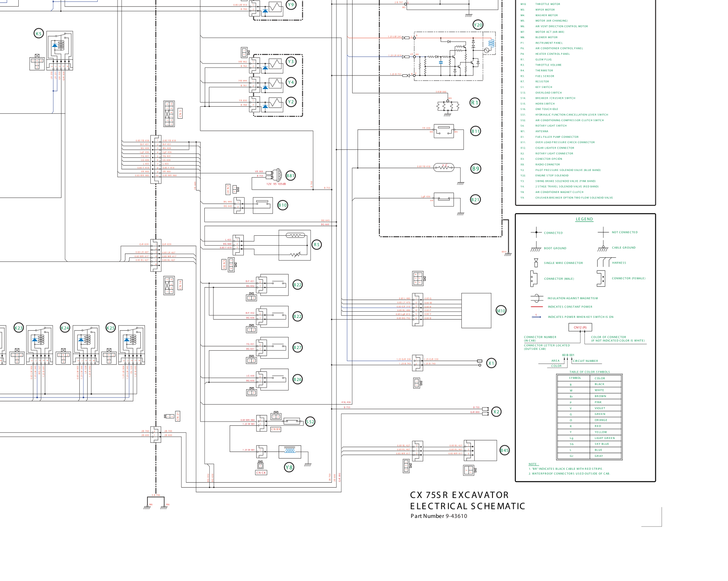Select 'INDICATES POWER WHEN KEY SWITCH IS ON'
This screenshot has width=728, height=581.
(x=581, y=317)
